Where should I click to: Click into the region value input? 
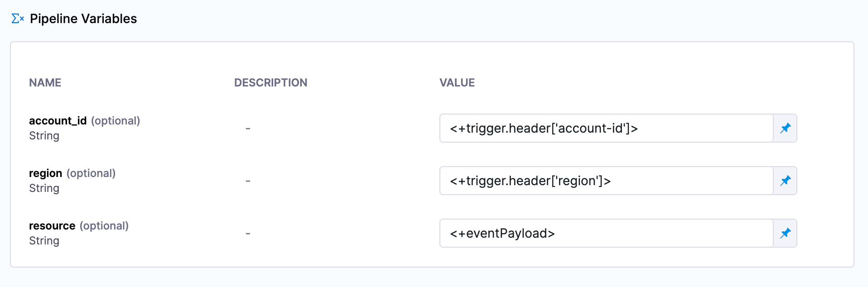pos(606,181)
